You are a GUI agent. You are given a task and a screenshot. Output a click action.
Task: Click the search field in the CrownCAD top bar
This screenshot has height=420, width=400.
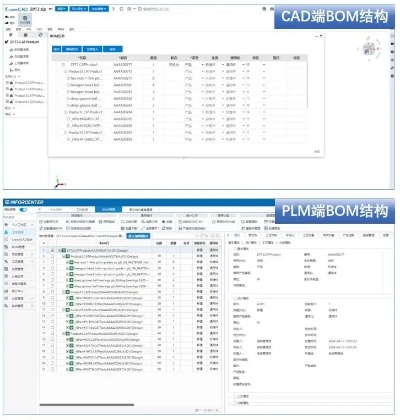tap(154, 9)
